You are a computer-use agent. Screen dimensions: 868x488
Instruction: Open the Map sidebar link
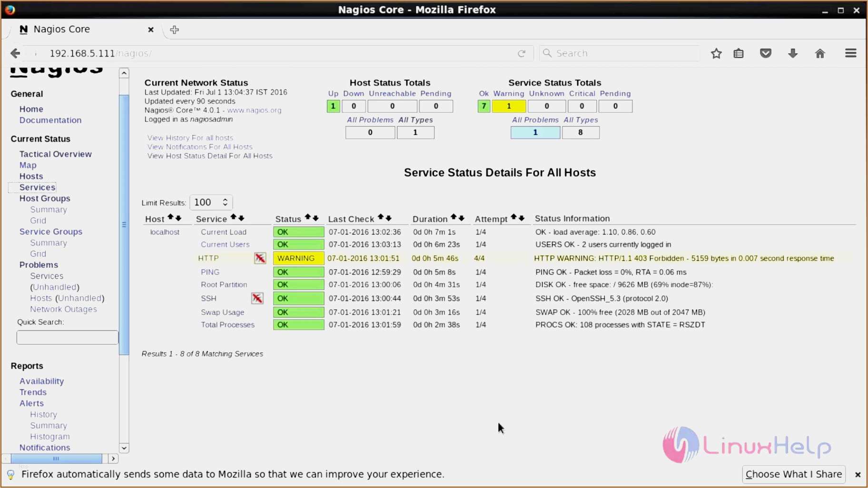coord(28,165)
